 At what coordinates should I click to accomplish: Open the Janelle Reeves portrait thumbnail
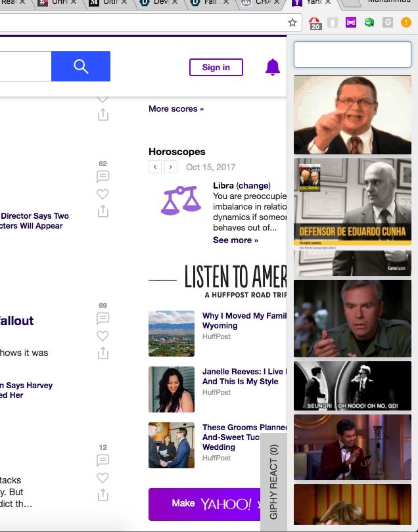pos(172,389)
